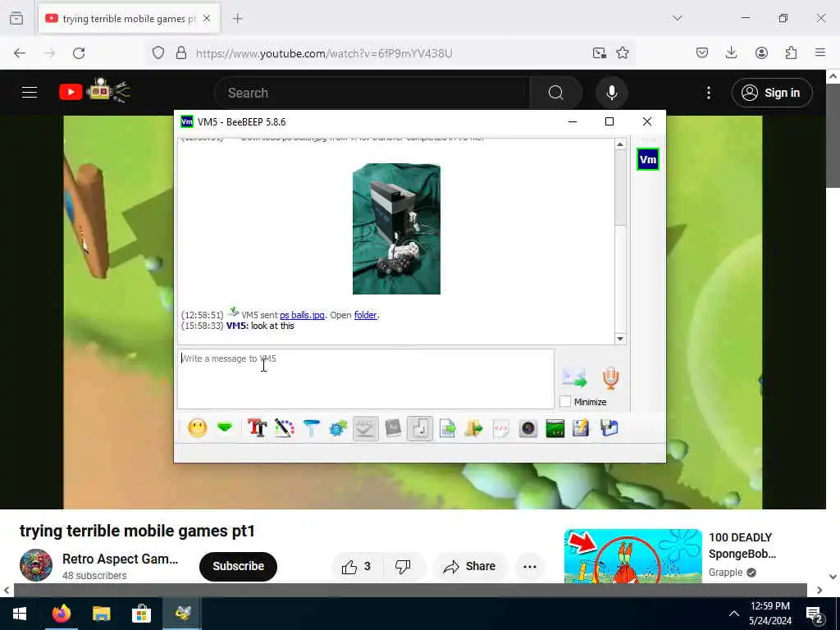Viewport: 840px width, 630px height.
Task: Toggle picture-in-picture icon in address bar
Action: 599,52
